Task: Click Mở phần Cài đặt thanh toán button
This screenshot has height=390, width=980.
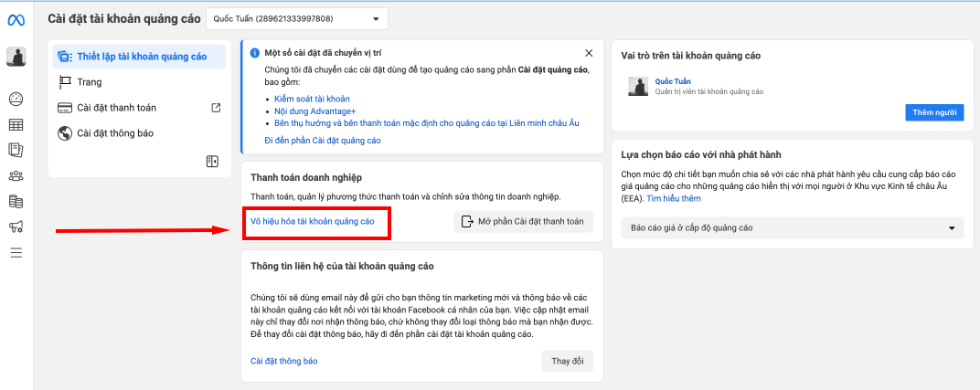Action: [523, 222]
